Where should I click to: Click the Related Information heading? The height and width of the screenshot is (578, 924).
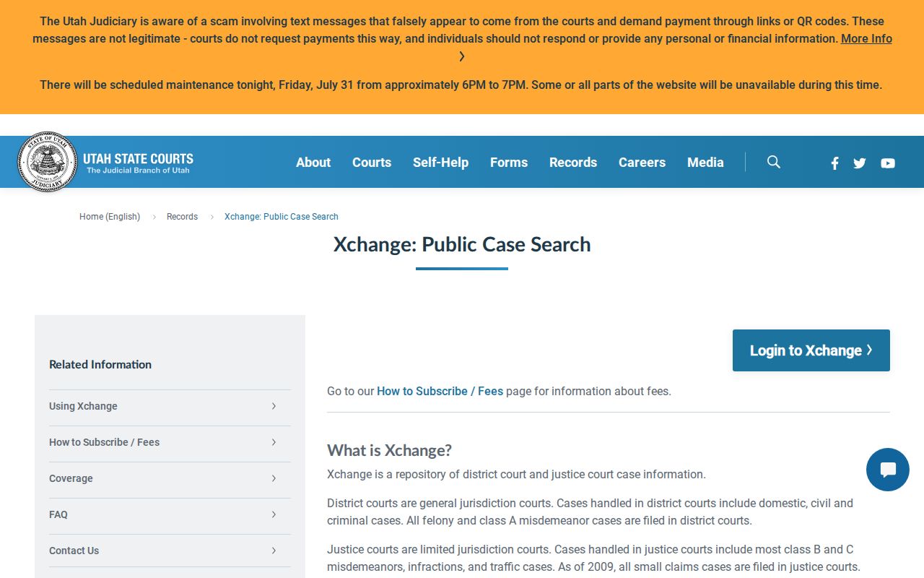[100, 365]
